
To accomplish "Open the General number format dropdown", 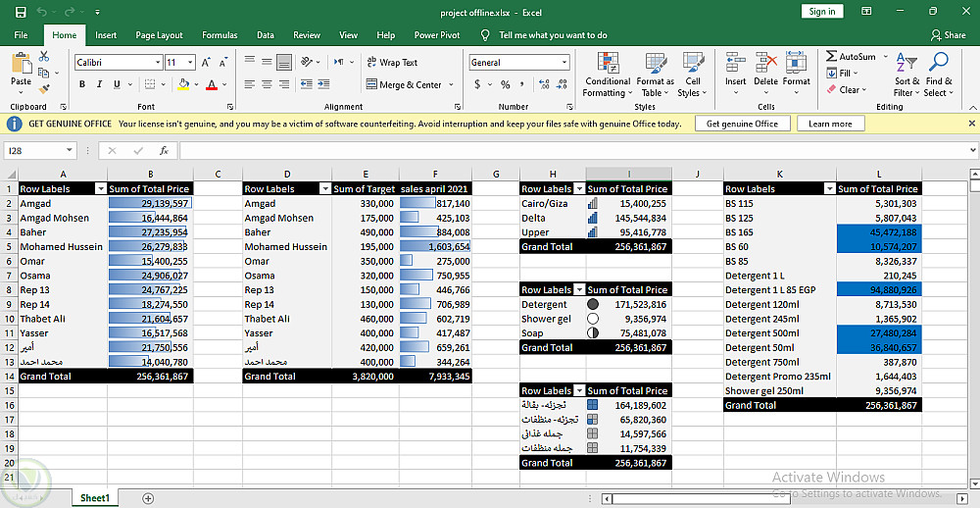I will [565, 63].
